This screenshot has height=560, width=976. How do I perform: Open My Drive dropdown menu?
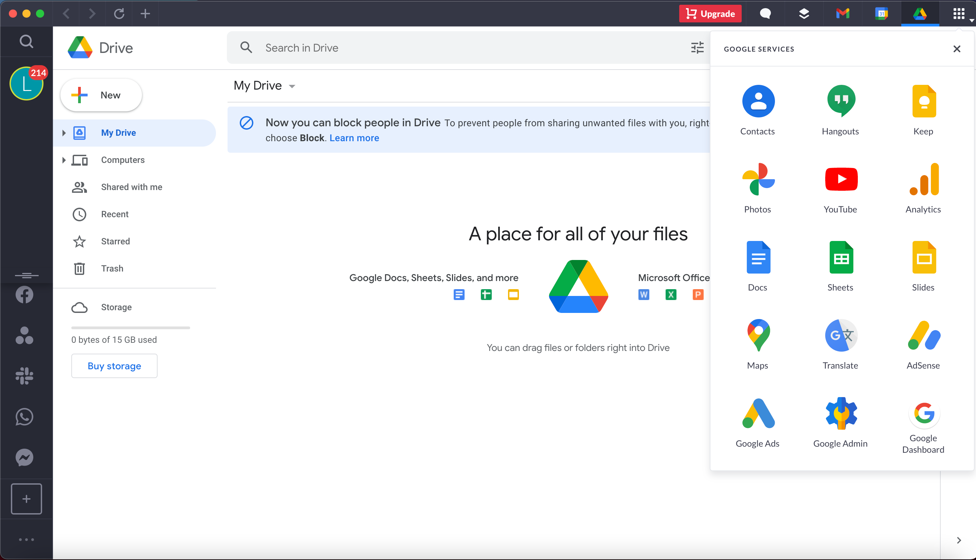pyautogui.click(x=292, y=85)
